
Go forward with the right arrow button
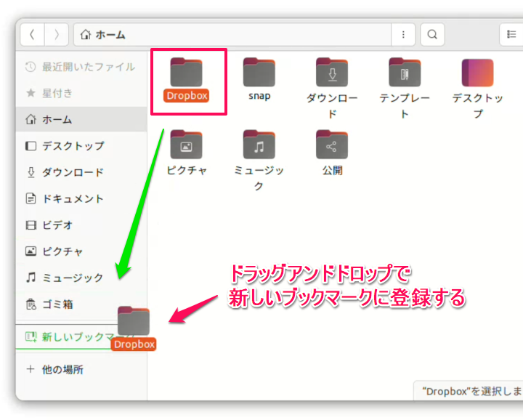tap(57, 34)
